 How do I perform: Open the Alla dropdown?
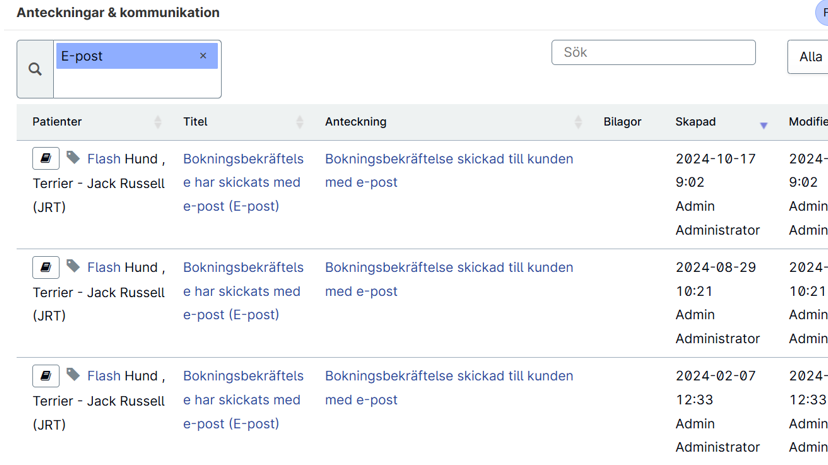point(810,56)
